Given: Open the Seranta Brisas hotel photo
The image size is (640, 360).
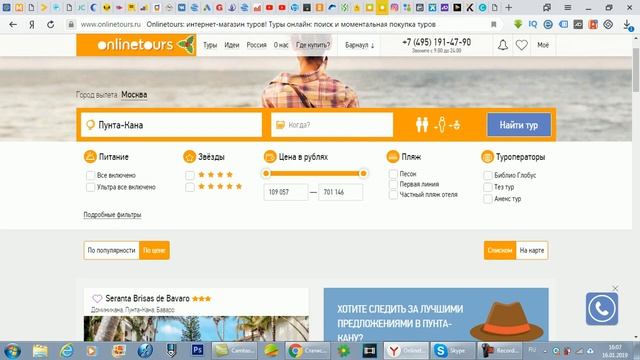Looking at the screenshot, I should pos(196,329).
